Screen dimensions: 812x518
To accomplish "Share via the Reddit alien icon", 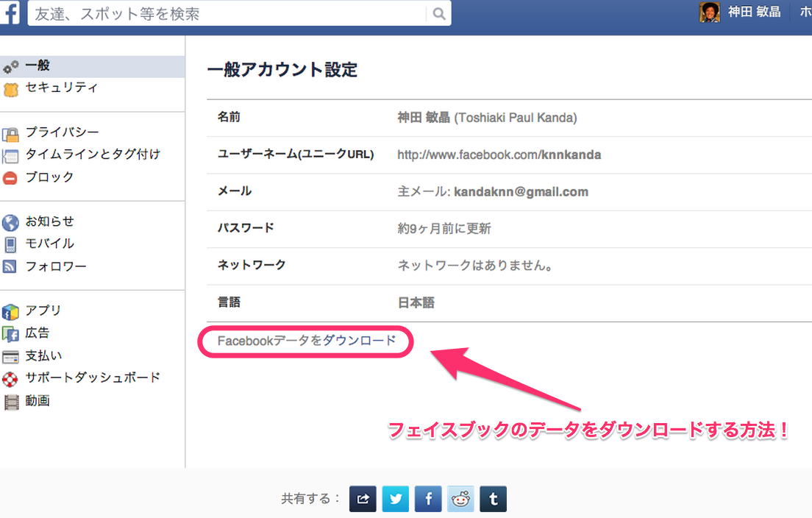I will coord(460,499).
